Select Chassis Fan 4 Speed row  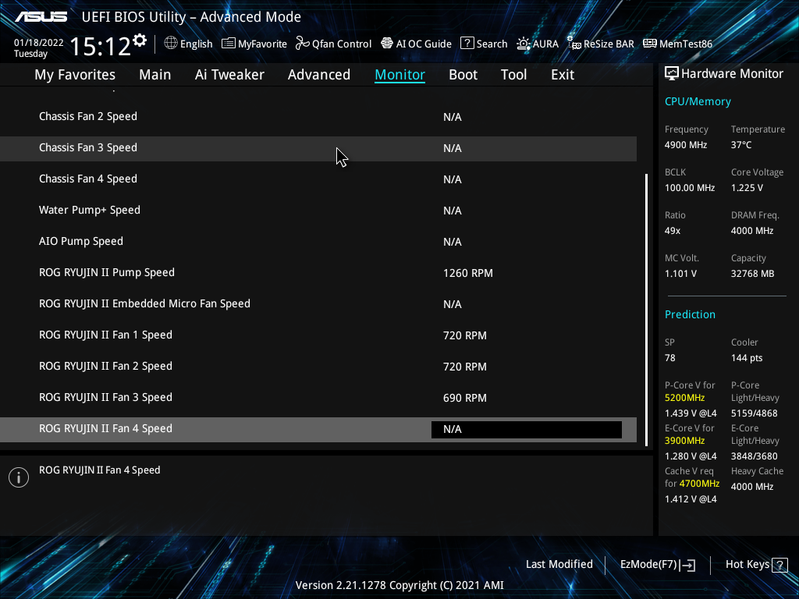(318, 179)
